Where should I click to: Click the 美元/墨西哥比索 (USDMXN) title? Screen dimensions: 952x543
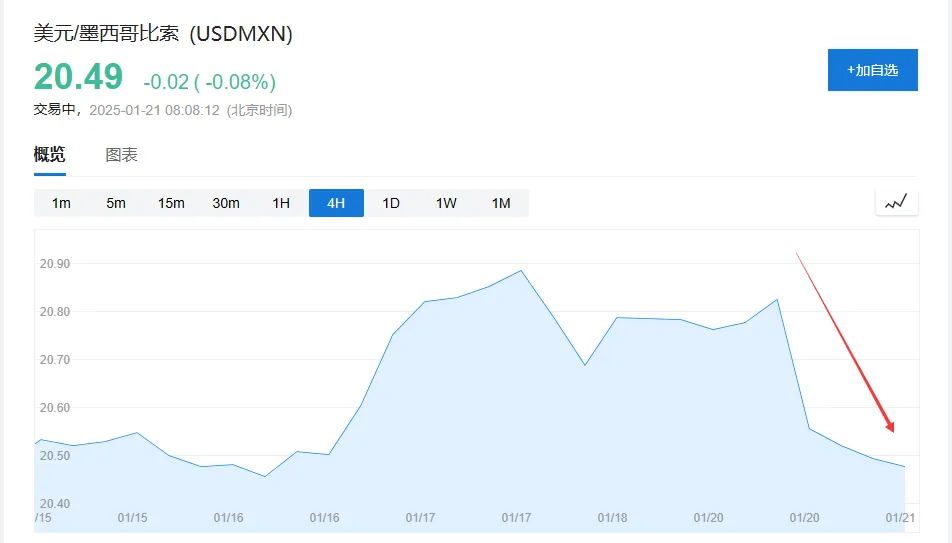point(163,33)
